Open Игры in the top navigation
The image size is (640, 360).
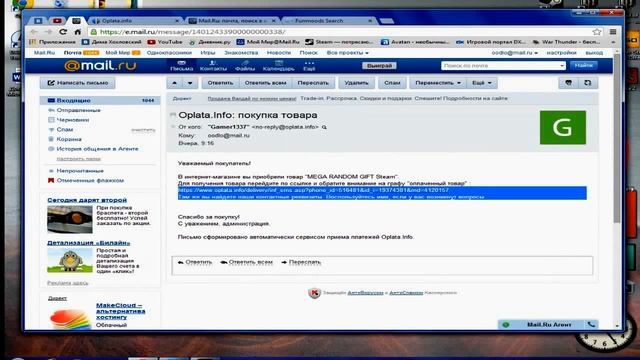pos(208,53)
